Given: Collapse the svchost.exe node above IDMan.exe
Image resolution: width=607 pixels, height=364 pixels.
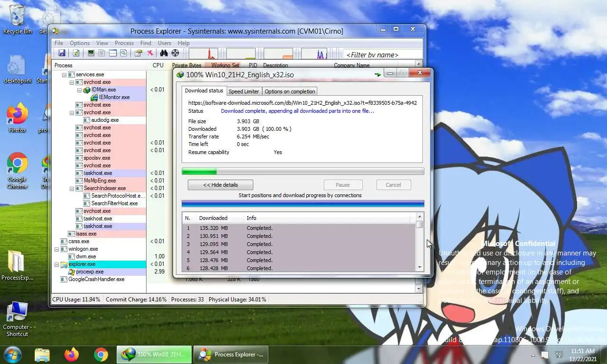Looking at the screenshot, I should click(x=72, y=82).
